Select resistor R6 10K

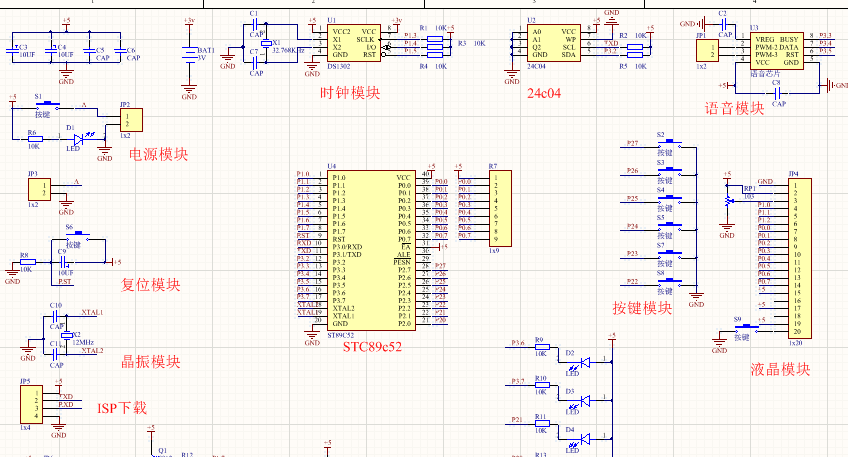click(35, 139)
